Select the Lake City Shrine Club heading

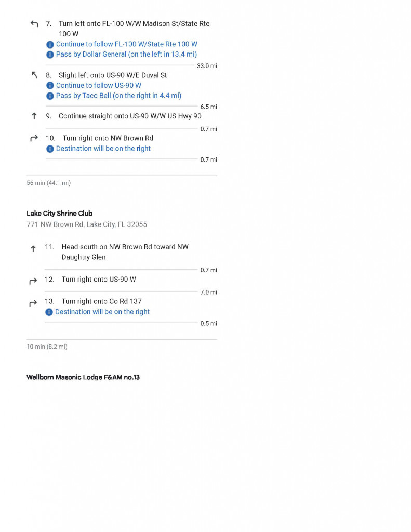click(x=59, y=214)
